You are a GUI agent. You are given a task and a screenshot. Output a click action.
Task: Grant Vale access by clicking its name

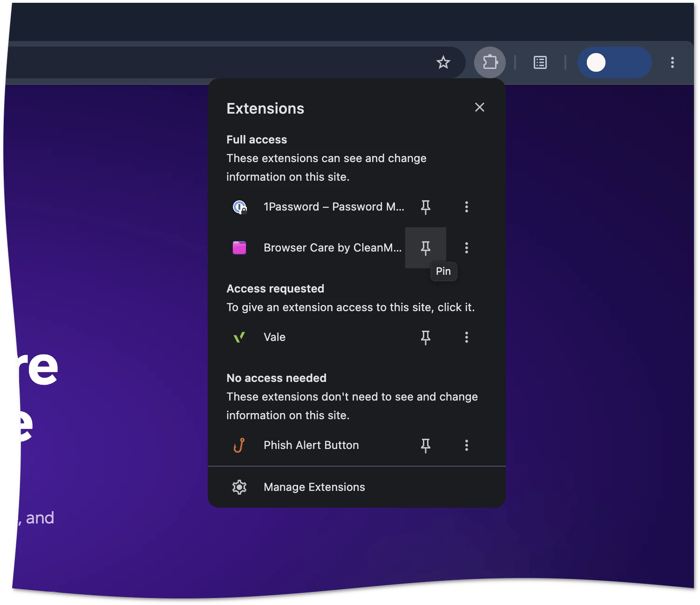point(274,337)
